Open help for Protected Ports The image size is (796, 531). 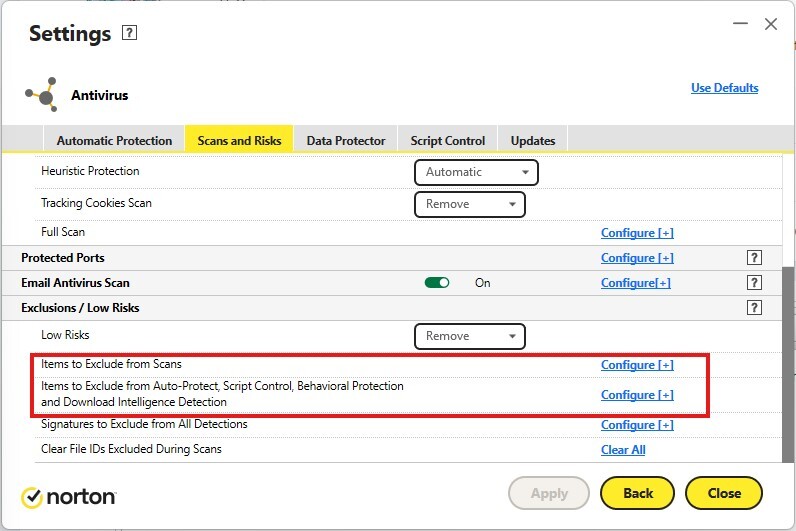(x=754, y=258)
